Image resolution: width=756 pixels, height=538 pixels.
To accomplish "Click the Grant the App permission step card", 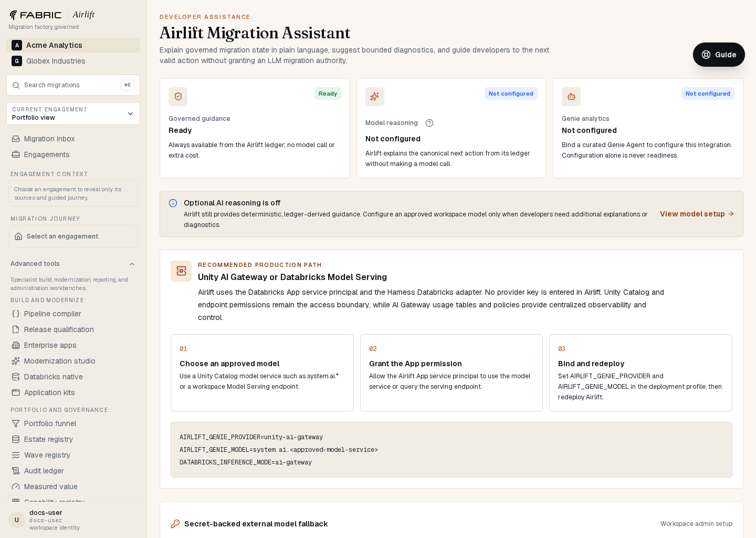I will [451, 373].
